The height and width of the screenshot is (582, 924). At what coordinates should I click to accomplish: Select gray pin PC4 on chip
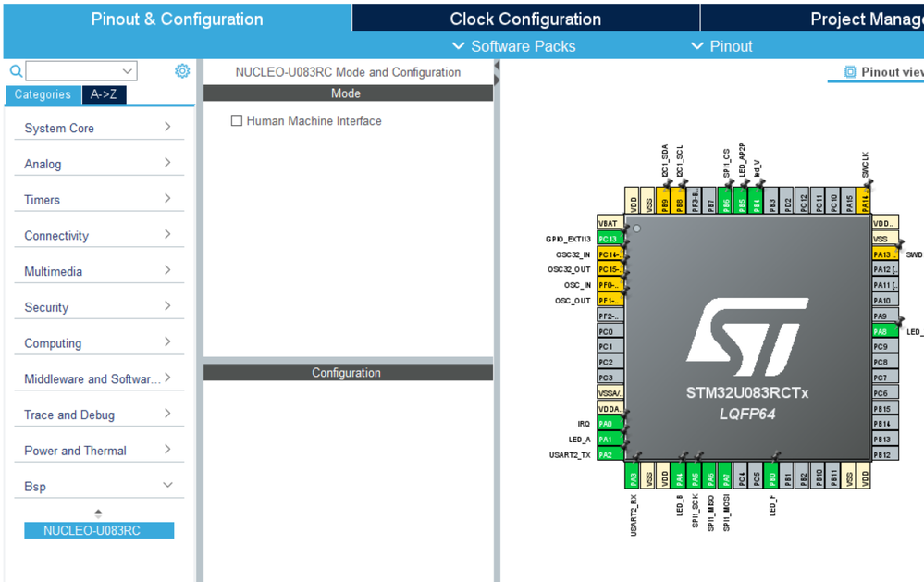[x=741, y=476]
